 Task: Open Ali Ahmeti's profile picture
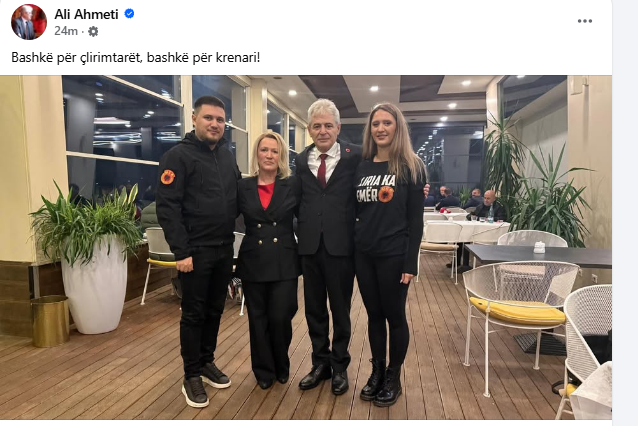[x=29, y=22]
